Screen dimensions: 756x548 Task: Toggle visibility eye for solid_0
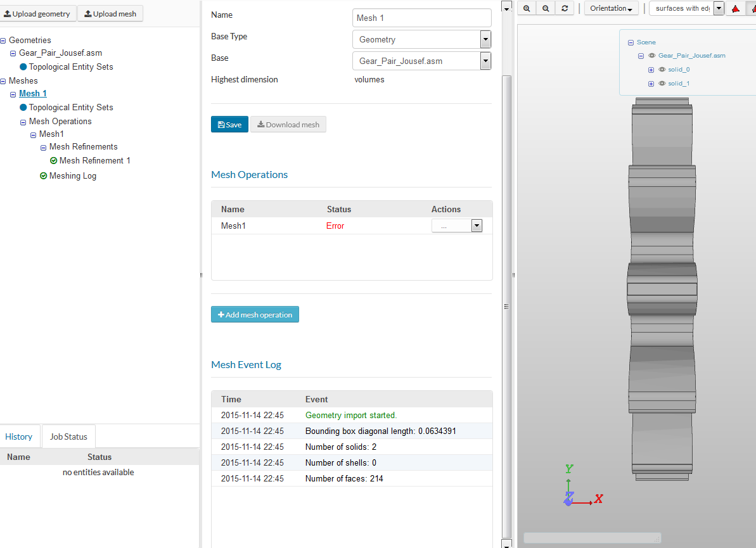(662, 70)
